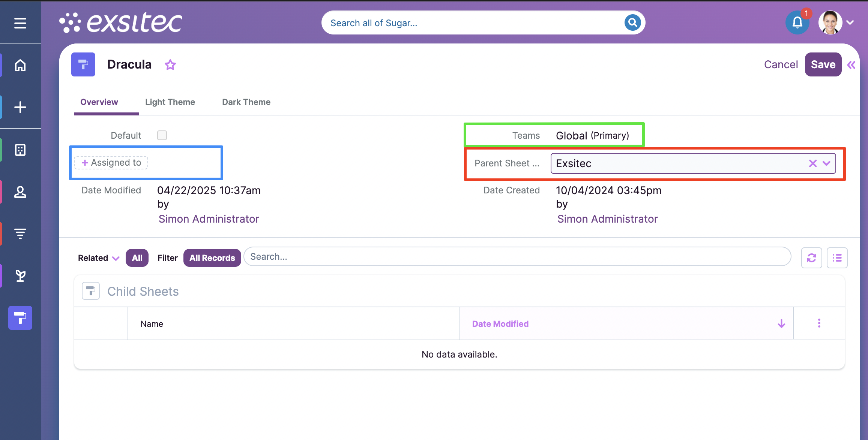Open the Related dropdown chevron
This screenshot has height=440, width=868.
(116, 258)
